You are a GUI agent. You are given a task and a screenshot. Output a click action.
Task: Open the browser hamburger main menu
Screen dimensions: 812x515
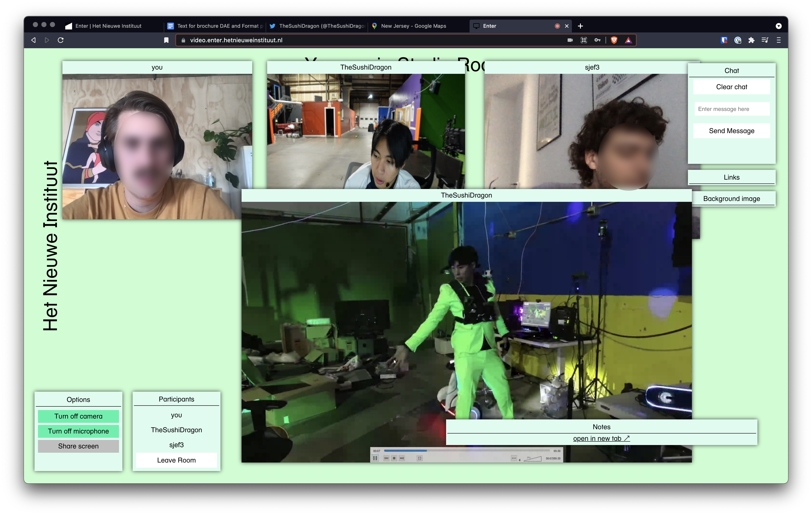779,40
